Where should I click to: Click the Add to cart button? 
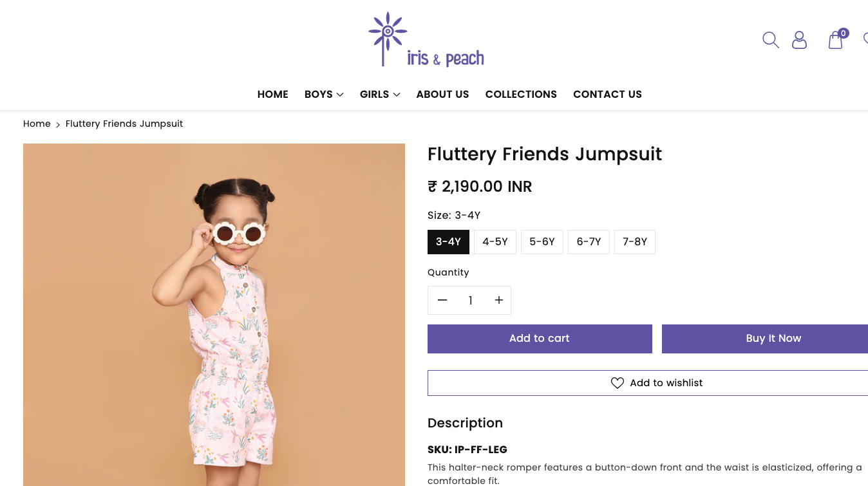coord(540,339)
